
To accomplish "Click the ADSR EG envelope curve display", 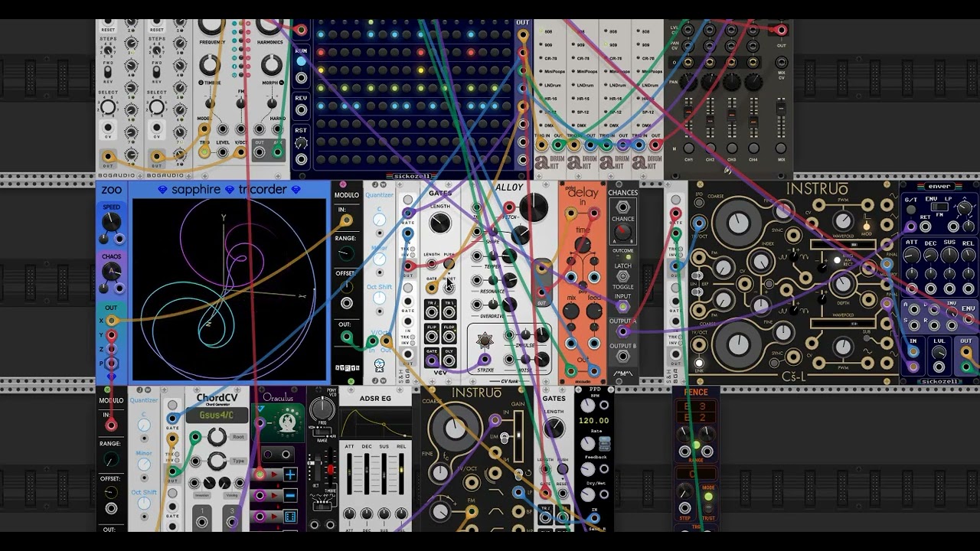I will coord(375,422).
